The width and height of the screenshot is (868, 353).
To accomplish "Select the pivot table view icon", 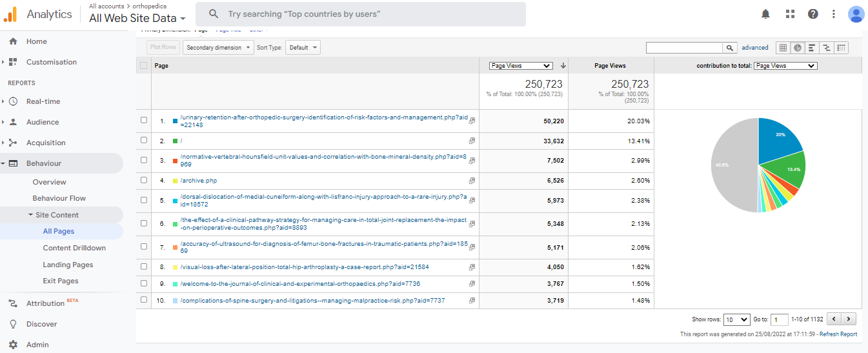I will click(841, 48).
